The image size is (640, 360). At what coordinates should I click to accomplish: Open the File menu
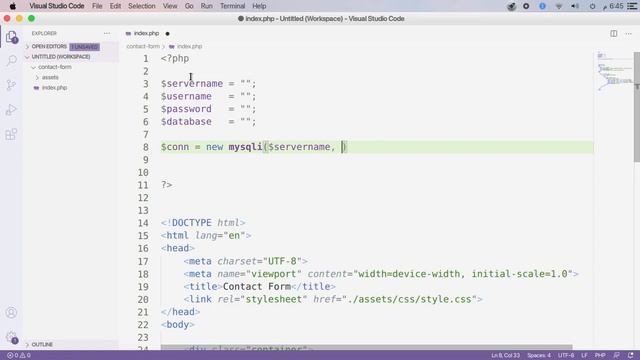[x=97, y=6]
